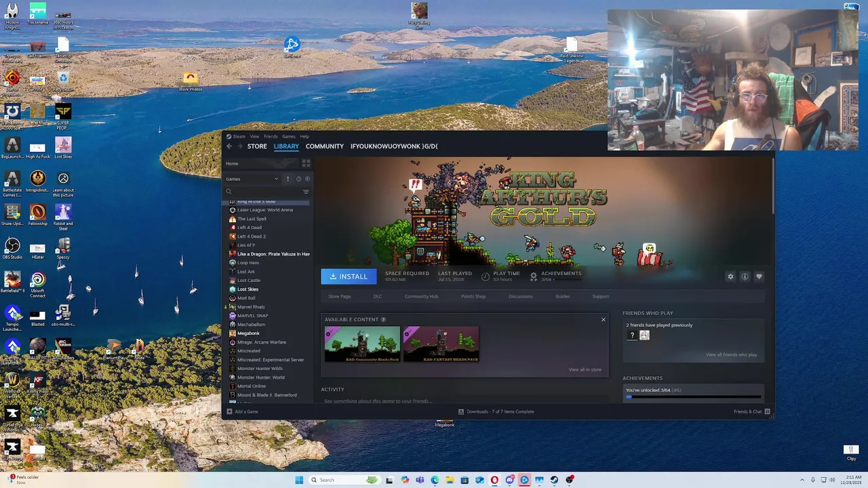Select Megabonk in game list
The image size is (868, 488).
[248, 333]
